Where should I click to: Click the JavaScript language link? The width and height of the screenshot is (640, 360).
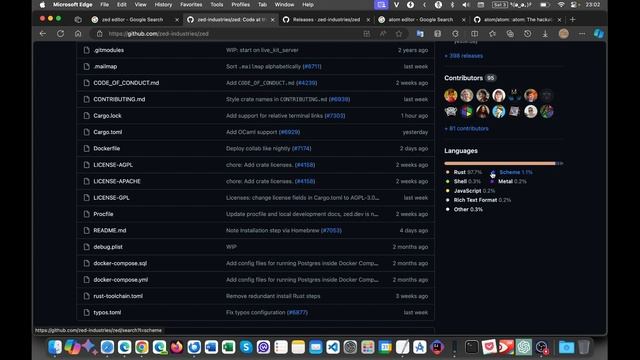tap(471, 191)
